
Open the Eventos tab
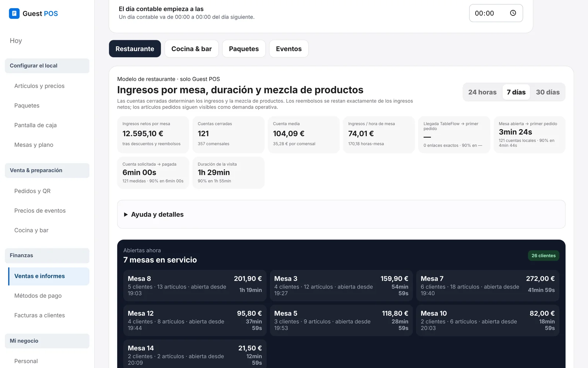click(289, 49)
